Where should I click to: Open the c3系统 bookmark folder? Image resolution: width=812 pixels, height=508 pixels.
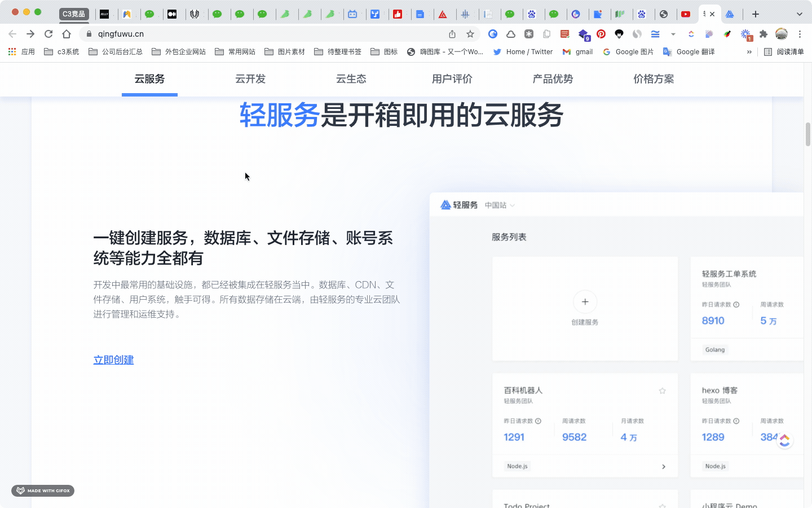click(61, 51)
